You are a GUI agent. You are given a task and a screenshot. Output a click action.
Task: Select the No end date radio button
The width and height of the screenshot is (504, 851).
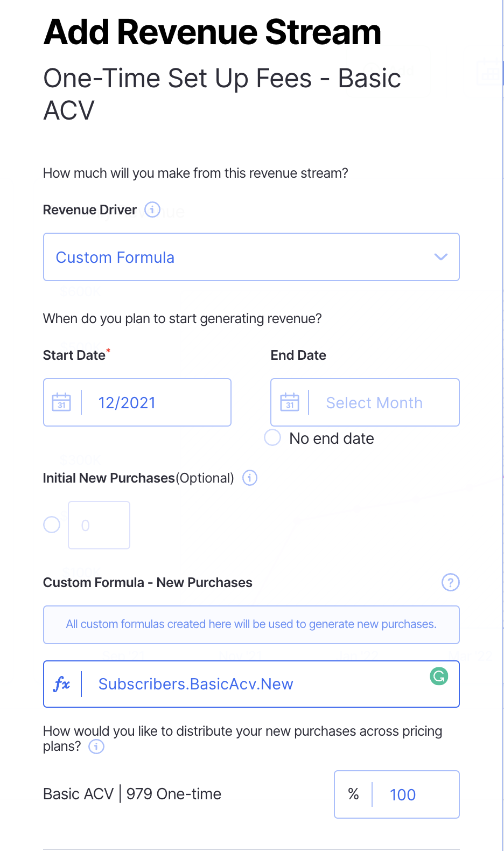coord(272,438)
